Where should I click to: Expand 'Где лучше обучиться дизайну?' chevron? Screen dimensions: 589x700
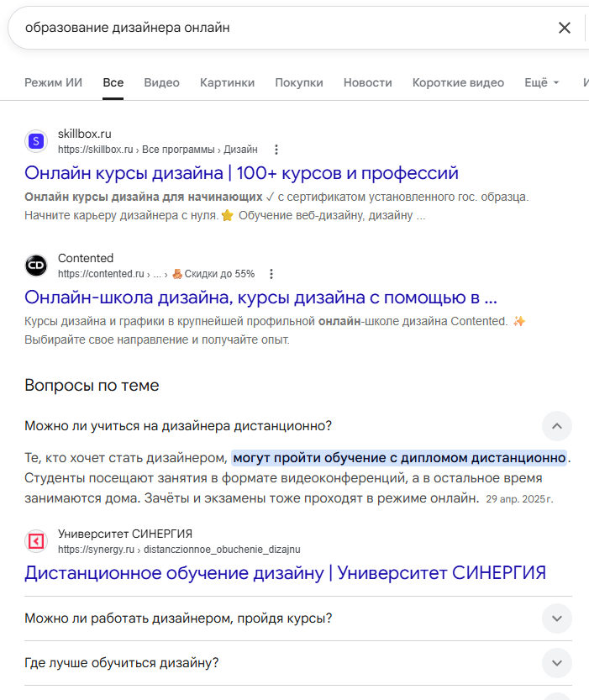click(x=557, y=663)
